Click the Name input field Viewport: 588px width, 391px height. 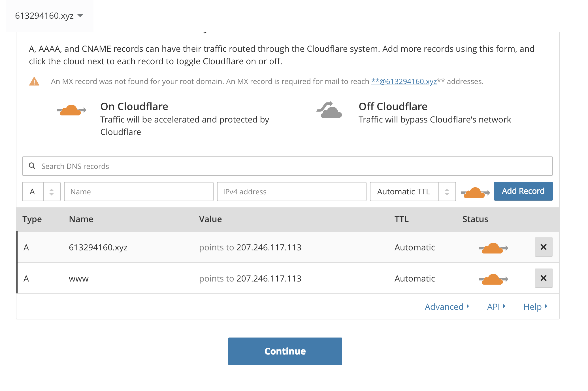[x=139, y=192]
